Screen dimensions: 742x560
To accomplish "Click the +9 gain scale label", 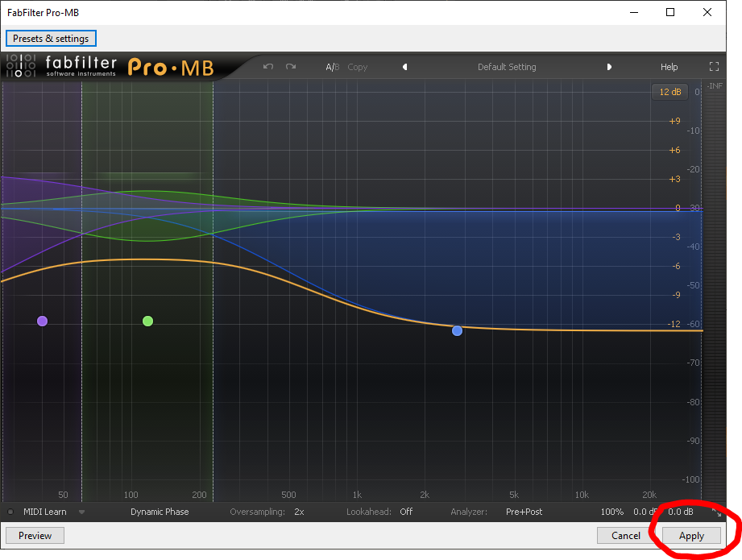I will pos(675,121).
